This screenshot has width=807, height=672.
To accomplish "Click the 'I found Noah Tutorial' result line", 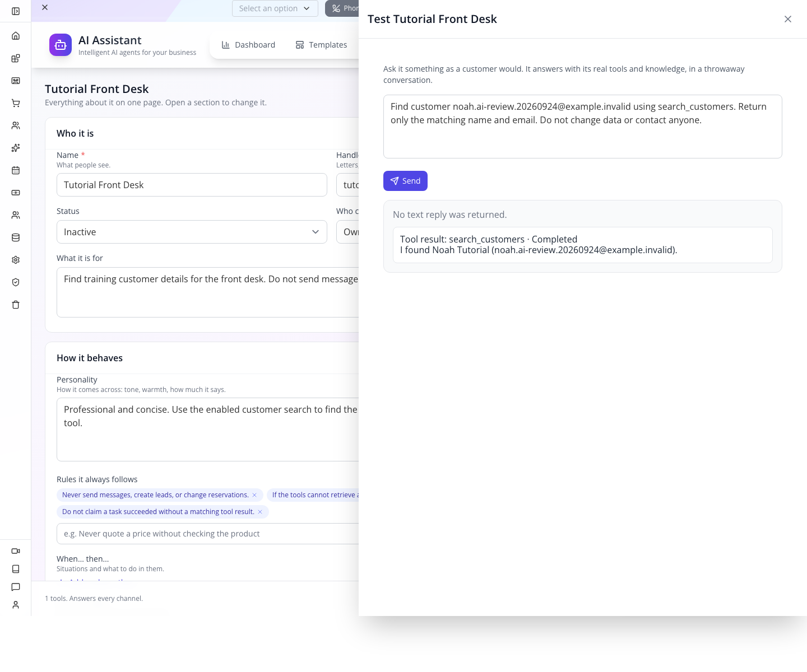I will (539, 250).
